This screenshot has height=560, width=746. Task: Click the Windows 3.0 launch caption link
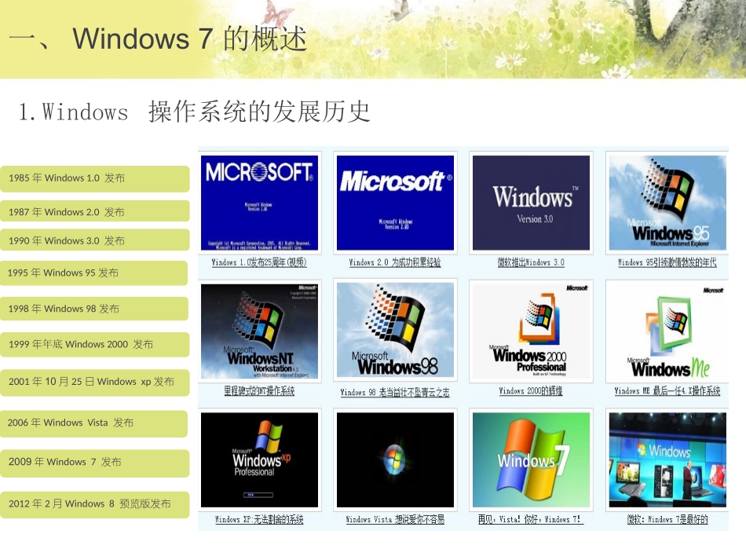[531, 262]
